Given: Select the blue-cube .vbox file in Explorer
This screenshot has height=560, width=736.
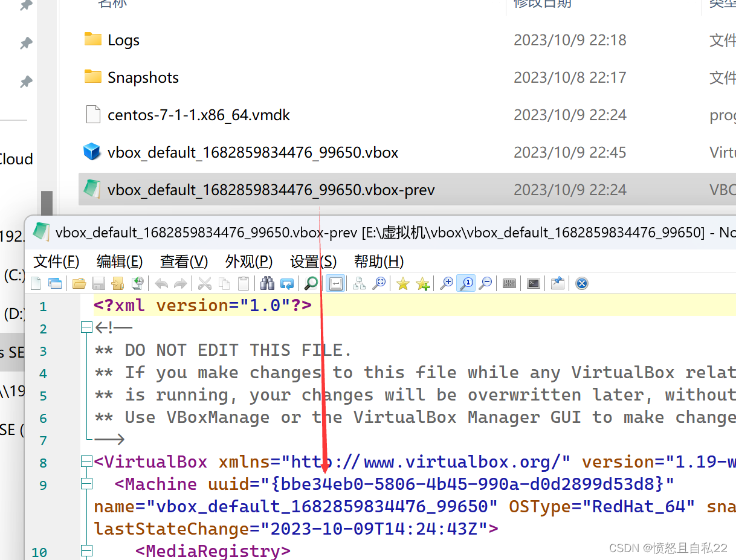Looking at the screenshot, I should (253, 153).
